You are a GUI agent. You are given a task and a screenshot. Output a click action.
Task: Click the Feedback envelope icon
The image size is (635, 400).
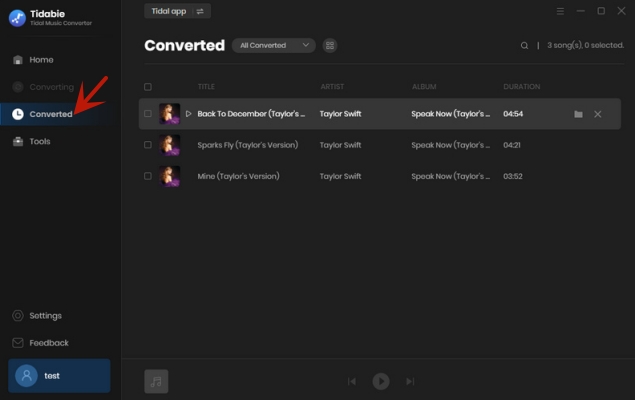tap(17, 343)
